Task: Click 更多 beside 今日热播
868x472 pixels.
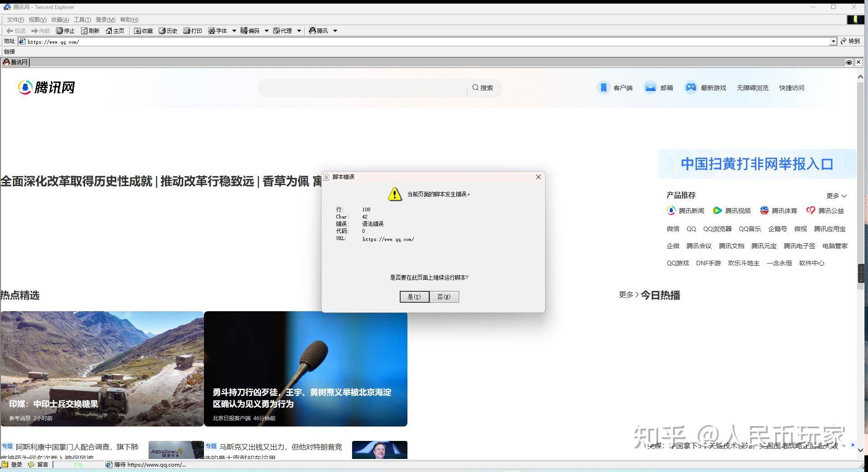Action: point(628,295)
